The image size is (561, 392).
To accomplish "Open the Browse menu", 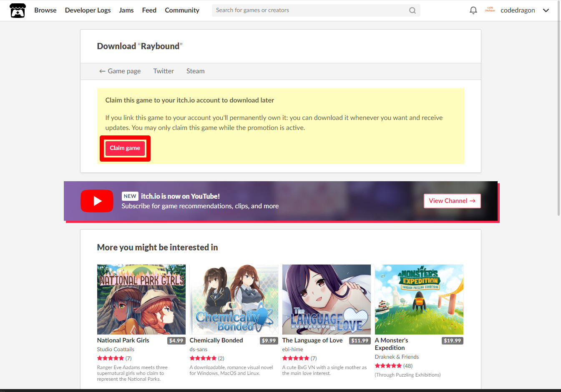I will coord(45,10).
